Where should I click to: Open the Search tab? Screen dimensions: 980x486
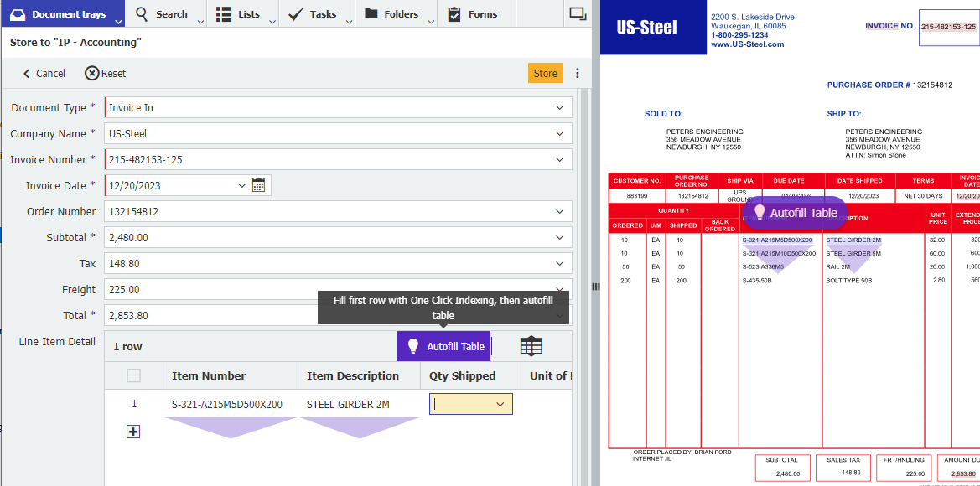tap(162, 13)
